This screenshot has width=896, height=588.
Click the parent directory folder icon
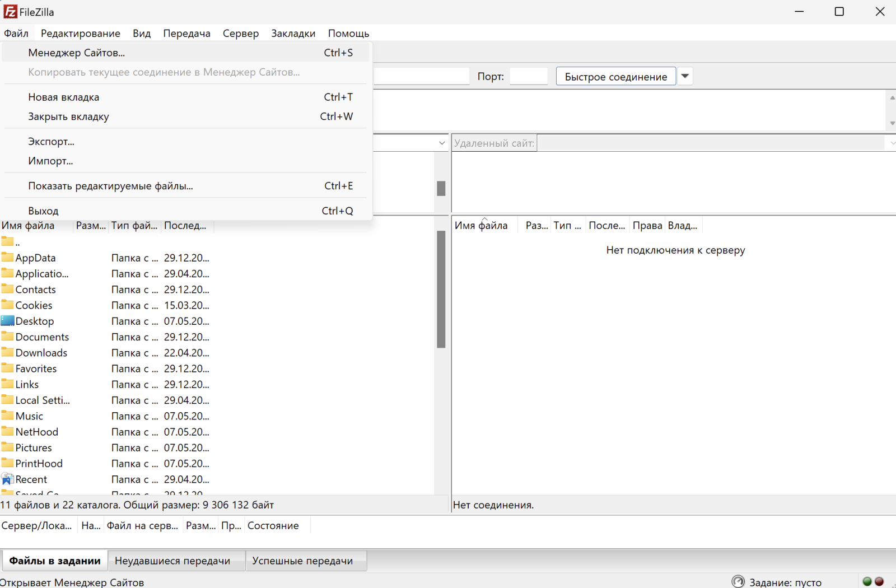tap(7, 242)
